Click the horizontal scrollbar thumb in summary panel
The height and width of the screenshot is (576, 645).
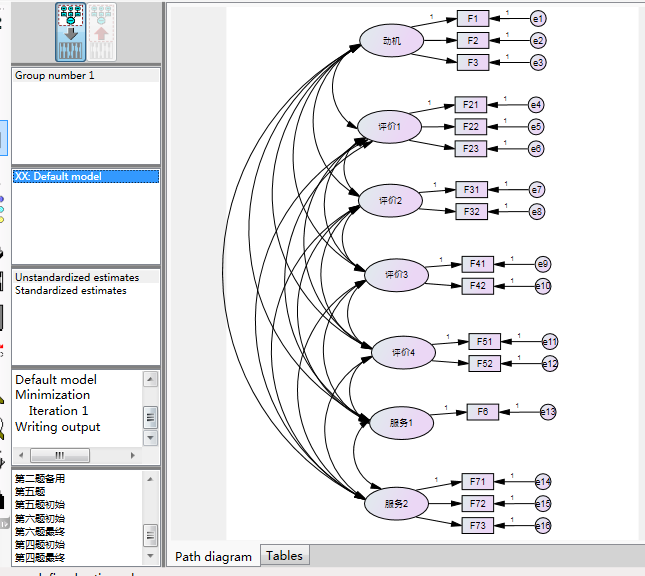click(60, 455)
